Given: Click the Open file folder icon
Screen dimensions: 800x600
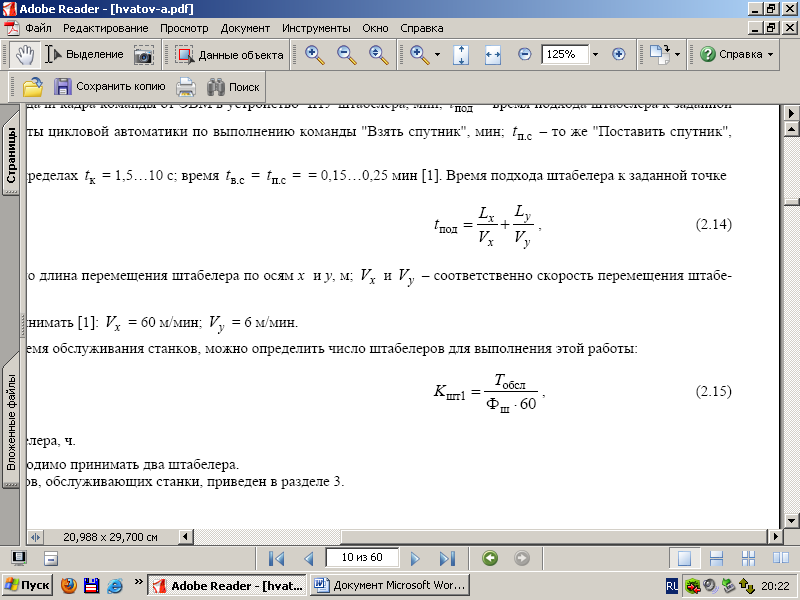Looking at the screenshot, I should point(33,87).
